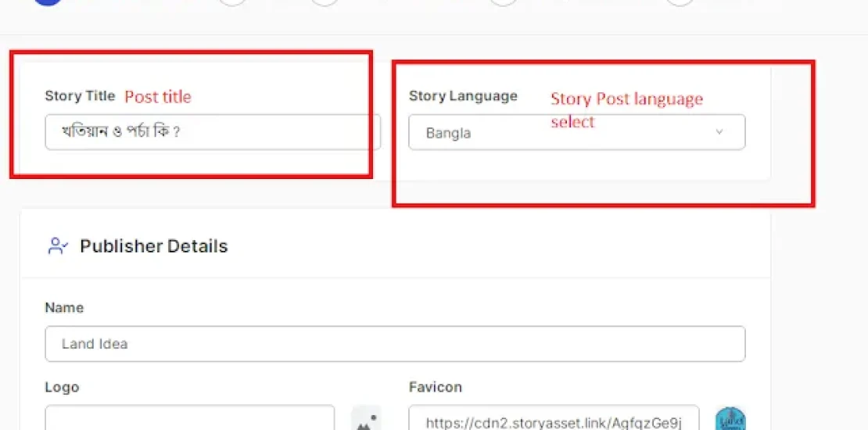This screenshot has height=430, width=868.
Task: Select the second step circle in the stepper
Action: pyautogui.click(x=232, y=2)
